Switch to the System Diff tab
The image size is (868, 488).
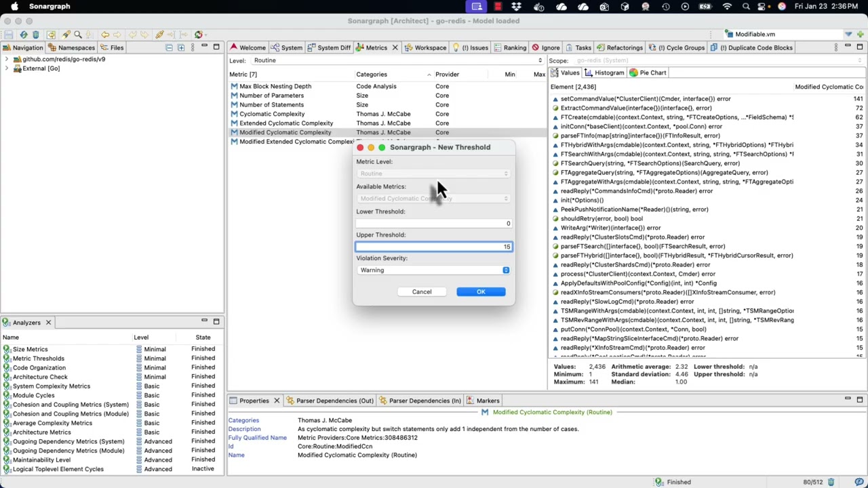[329, 47]
